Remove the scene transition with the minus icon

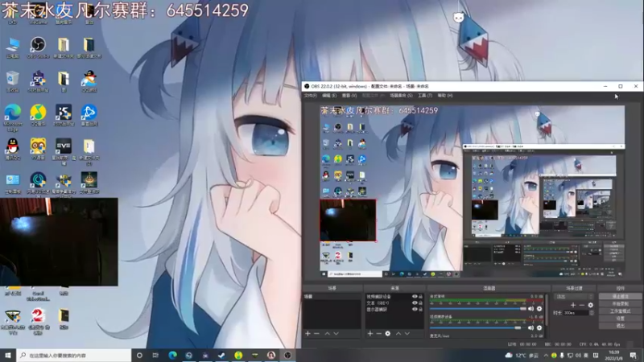(x=581, y=305)
